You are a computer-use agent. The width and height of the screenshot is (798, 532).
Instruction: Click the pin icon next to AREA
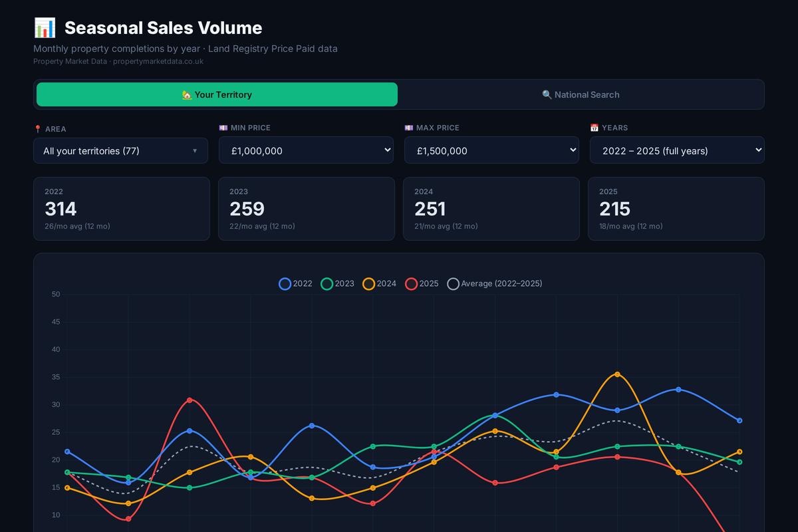(x=38, y=129)
